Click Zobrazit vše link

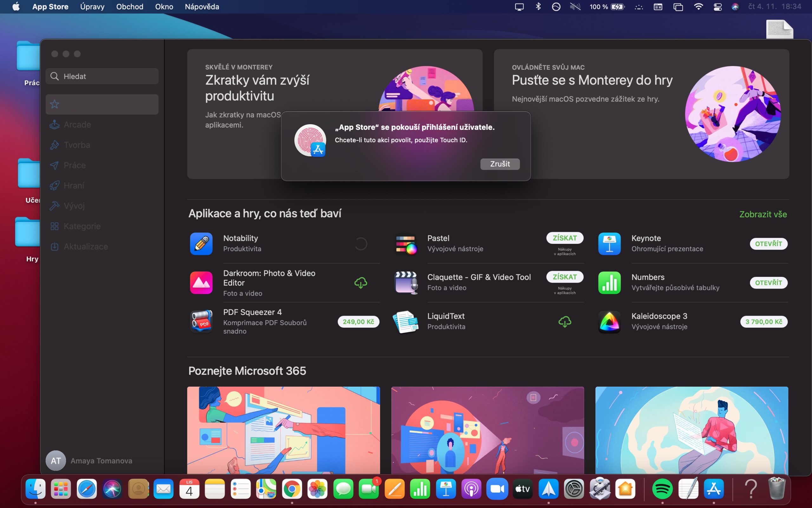[x=763, y=214]
